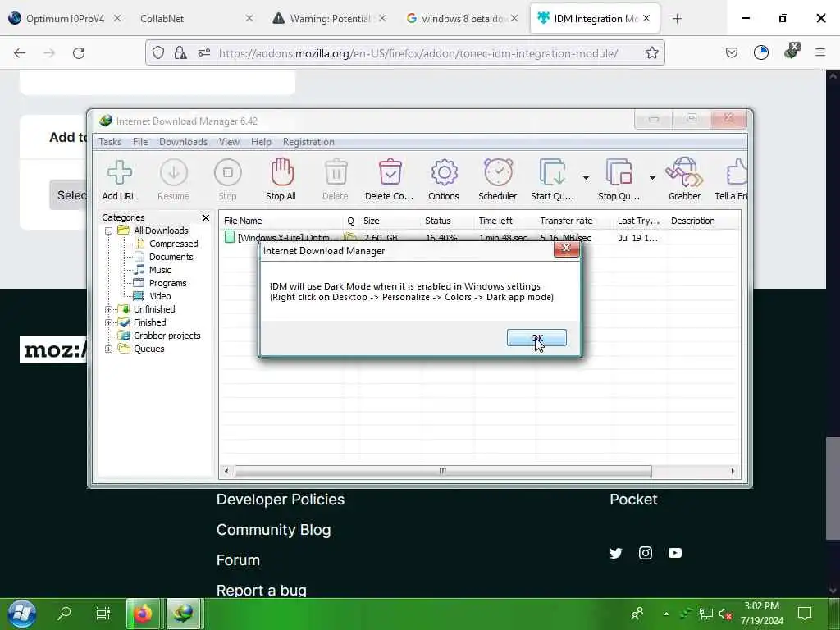Select Compressed category in tree
This screenshot has width=840, height=630.
(174, 244)
